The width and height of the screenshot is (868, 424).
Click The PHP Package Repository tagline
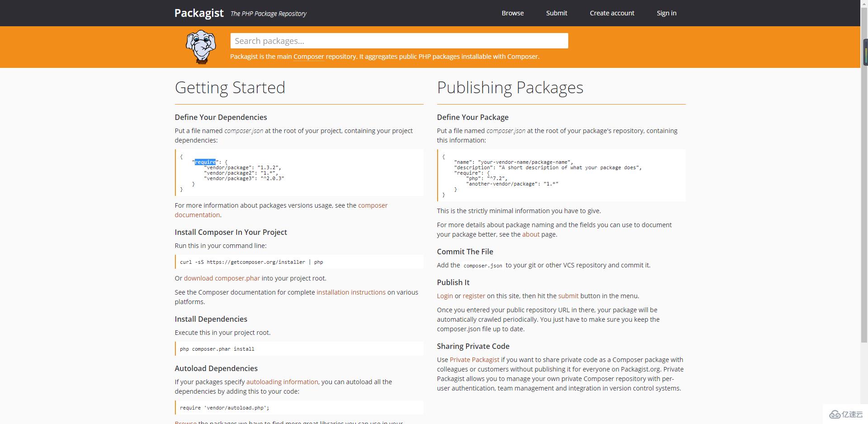point(269,14)
